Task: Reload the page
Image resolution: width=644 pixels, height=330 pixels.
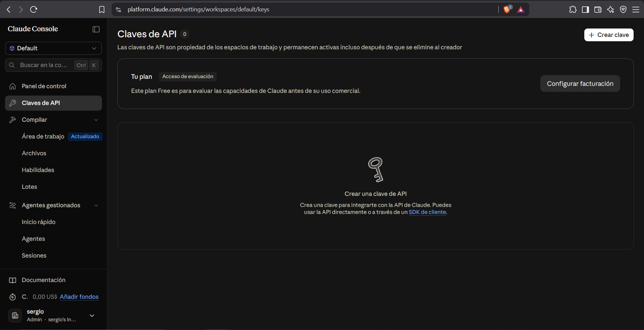Action: (x=34, y=9)
